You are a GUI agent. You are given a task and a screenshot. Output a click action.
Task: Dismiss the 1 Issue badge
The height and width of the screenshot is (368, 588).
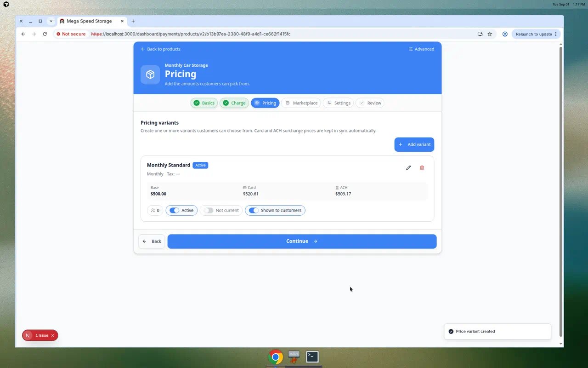53,335
